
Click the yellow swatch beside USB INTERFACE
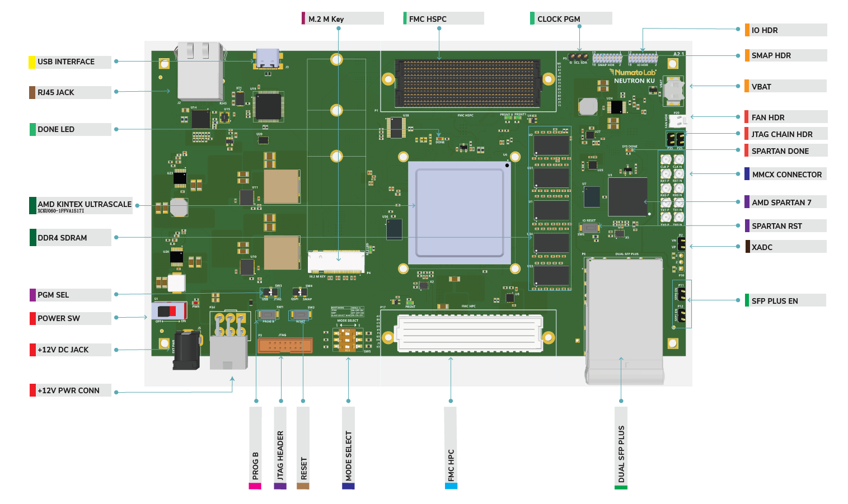tap(32, 62)
